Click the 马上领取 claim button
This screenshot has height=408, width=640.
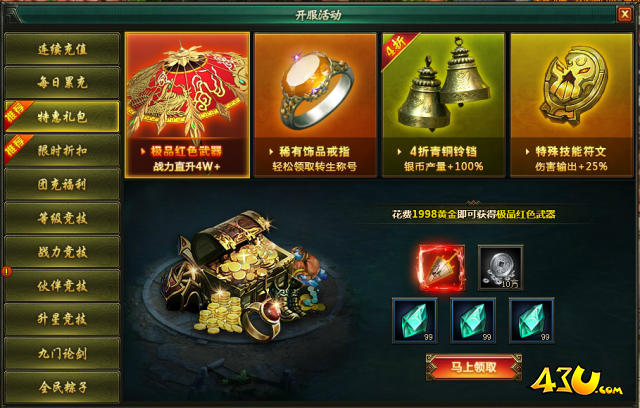click(x=473, y=367)
